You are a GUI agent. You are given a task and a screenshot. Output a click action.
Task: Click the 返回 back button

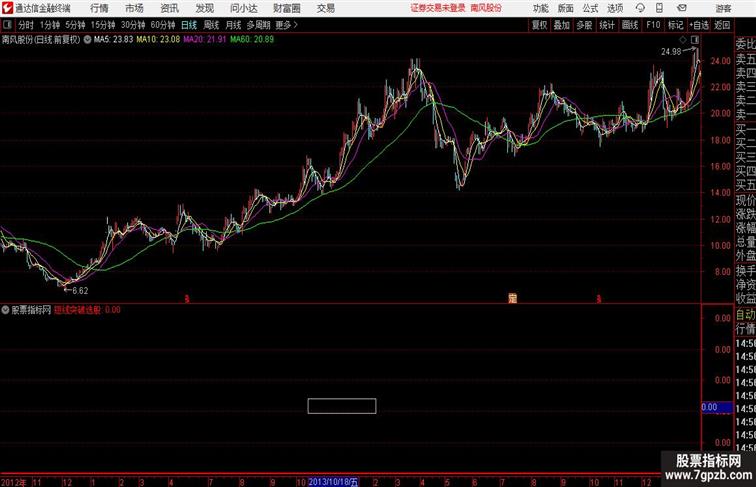tap(722, 25)
